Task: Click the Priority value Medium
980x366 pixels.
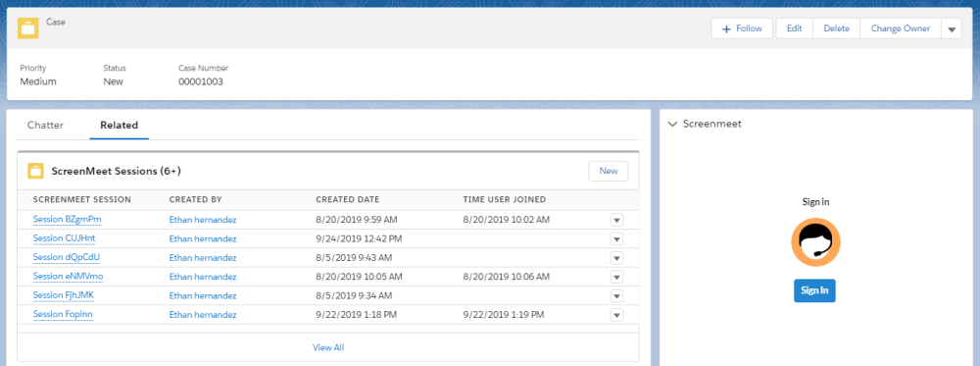Action: pyautogui.click(x=38, y=81)
